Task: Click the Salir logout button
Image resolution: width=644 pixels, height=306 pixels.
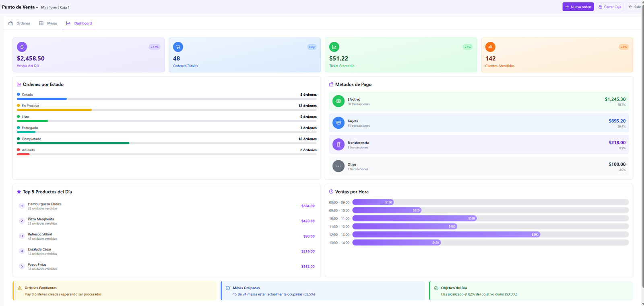Action: [635, 7]
